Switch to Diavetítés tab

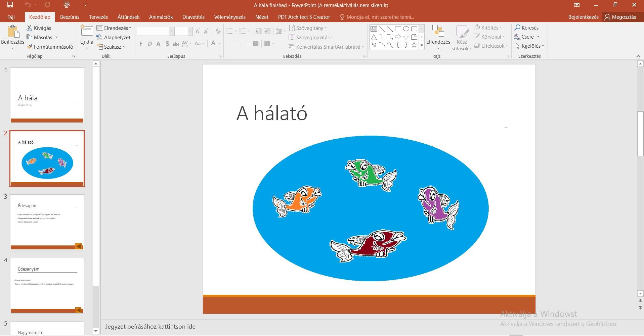point(194,17)
